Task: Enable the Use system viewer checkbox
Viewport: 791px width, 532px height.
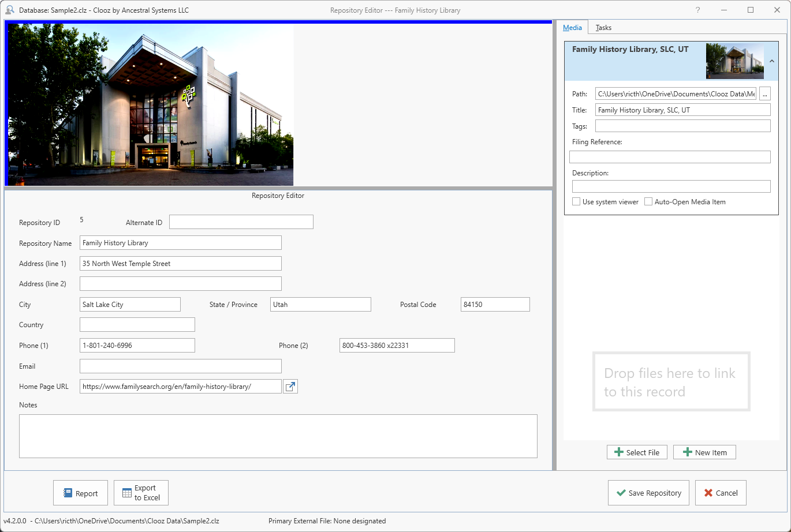Action: click(576, 201)
